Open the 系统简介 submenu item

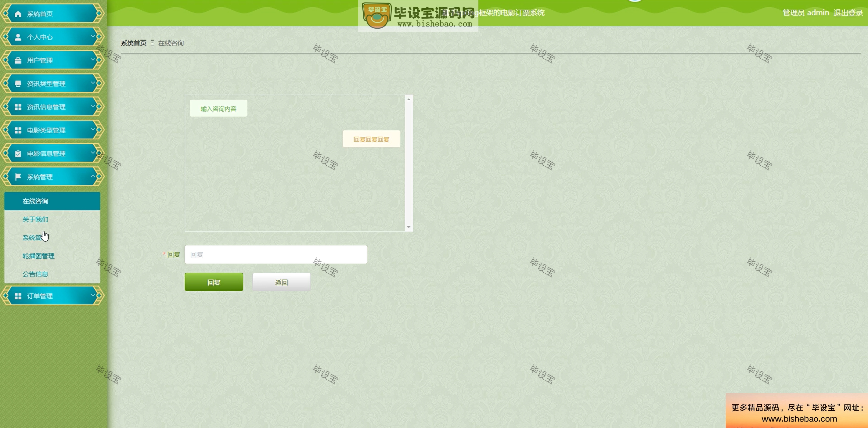click(52, 238)
